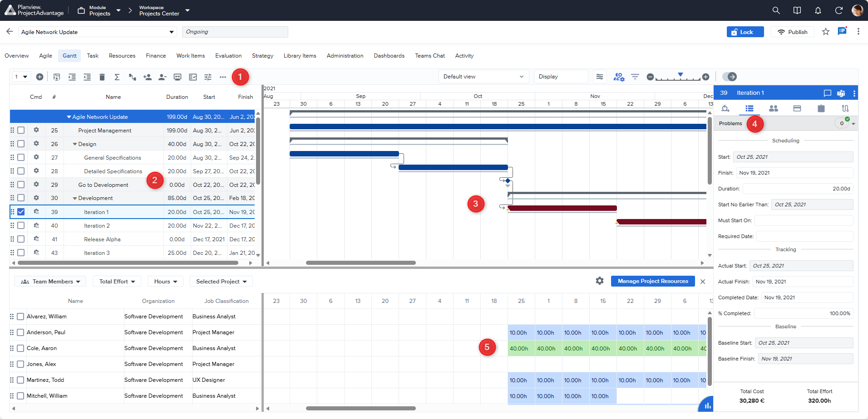Click the add resource person icon
Image resolution: width=868 pixels, height=419 pixels.
click(147, 77)
